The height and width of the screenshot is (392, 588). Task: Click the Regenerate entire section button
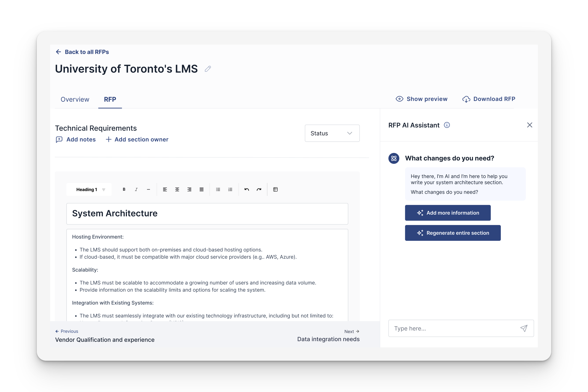tap(453, 233)
